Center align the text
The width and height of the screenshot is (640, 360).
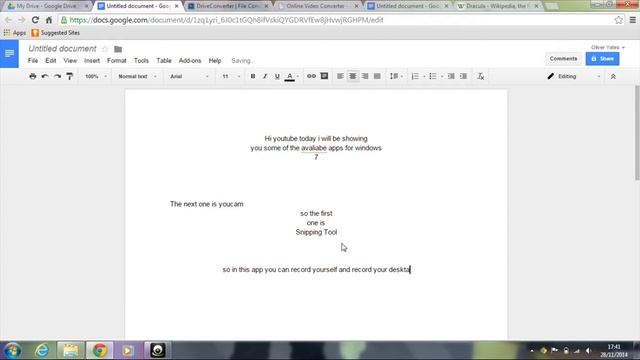coord(353,76)
